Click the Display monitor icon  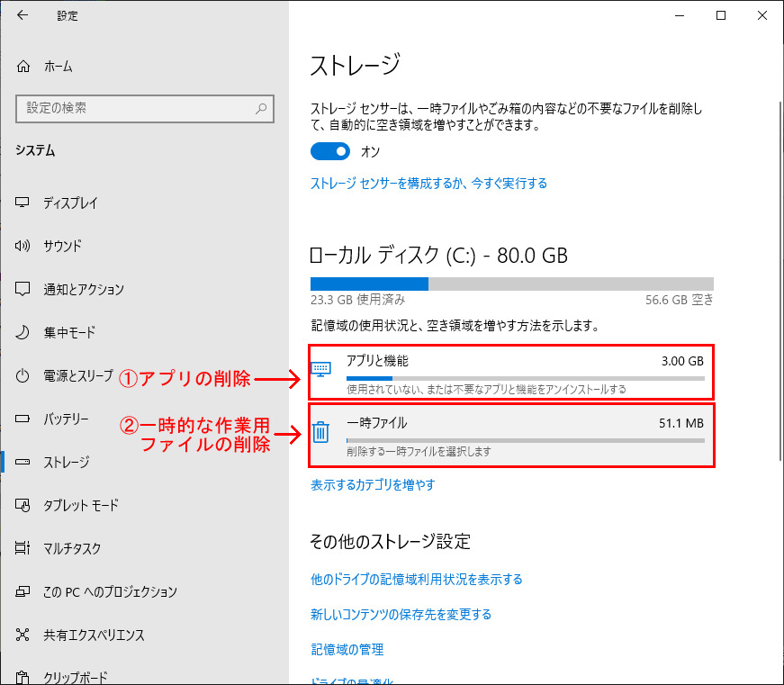click(23, 203)
